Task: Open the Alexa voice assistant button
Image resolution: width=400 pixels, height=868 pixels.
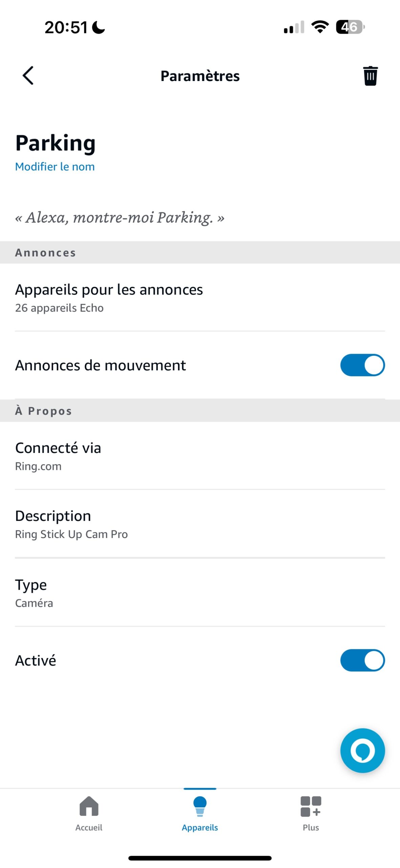Action: pos(362,750)
